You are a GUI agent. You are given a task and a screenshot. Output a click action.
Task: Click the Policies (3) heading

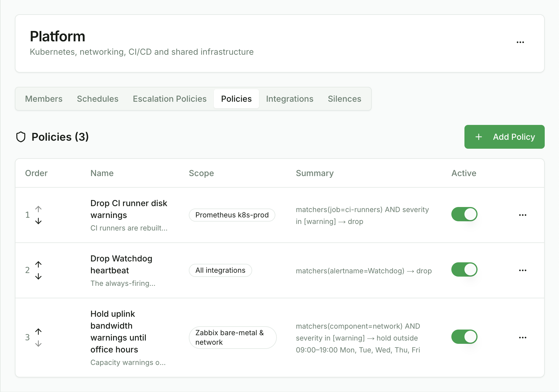pyautogui.click(x=60, y=137)
